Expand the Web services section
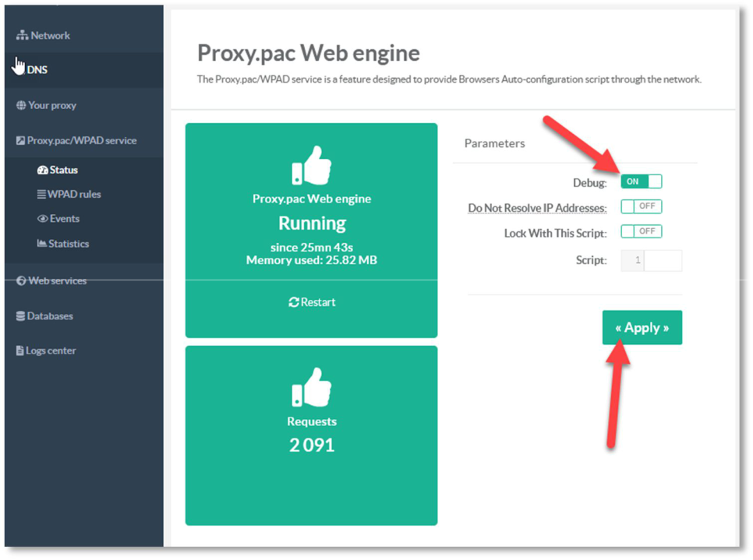 57,280
